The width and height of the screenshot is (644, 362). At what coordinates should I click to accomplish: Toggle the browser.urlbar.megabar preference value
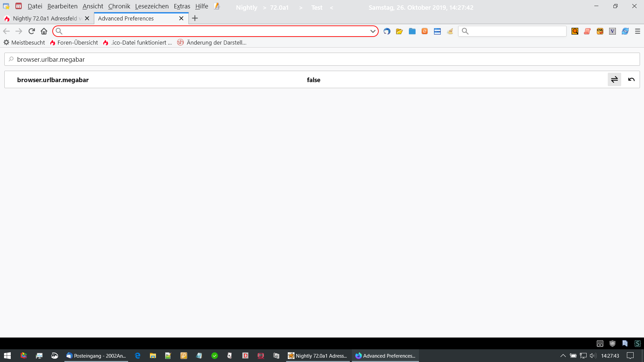click(x=614, y=79)
